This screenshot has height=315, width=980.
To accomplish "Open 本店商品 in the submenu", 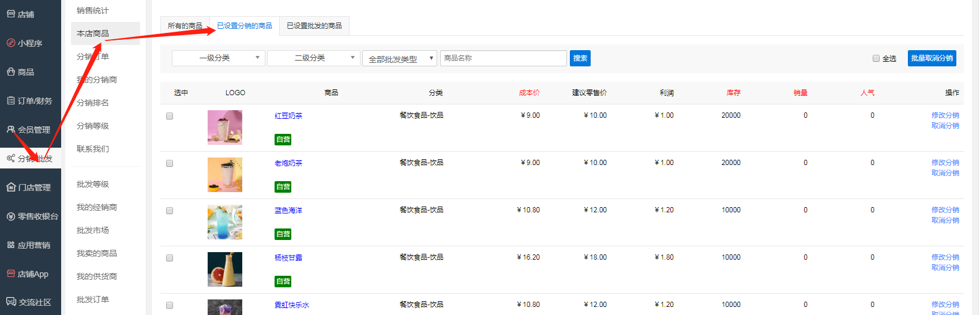I will [x=106, y=33].
